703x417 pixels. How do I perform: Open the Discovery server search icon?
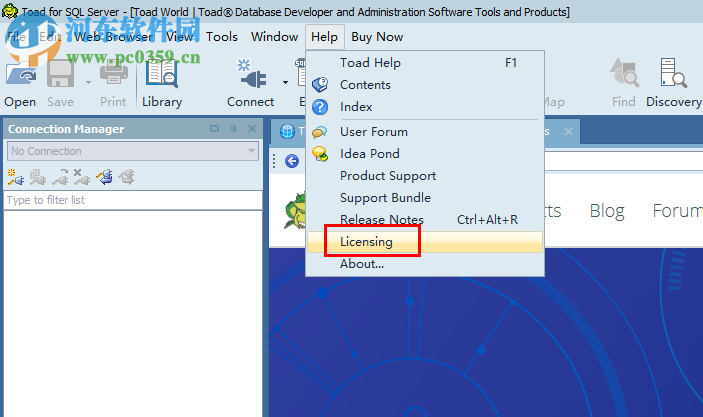[x=673, y=73]
